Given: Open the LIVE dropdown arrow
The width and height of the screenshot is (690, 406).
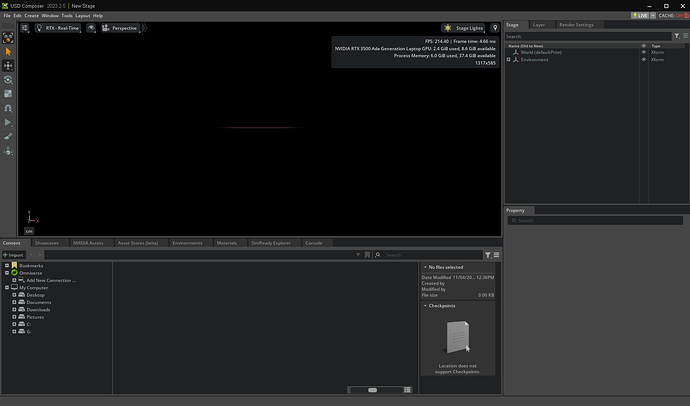Looking at the screenshot, I should click(x=653, y=15).
